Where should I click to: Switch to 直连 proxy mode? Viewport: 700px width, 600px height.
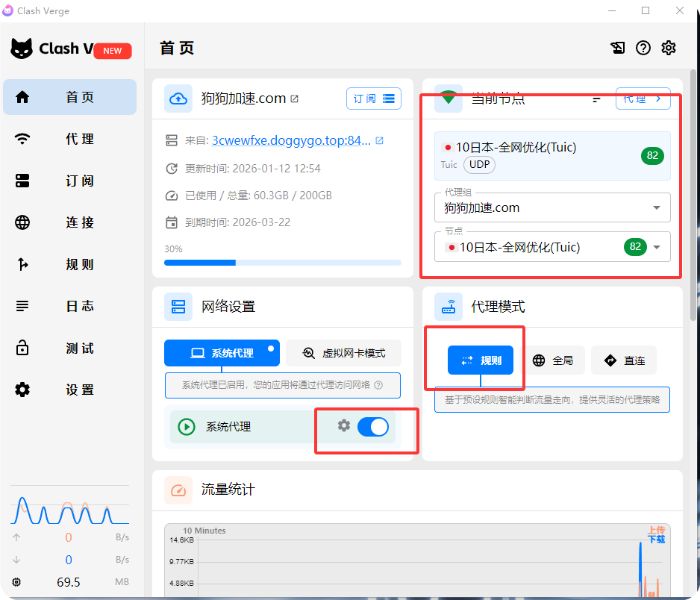click(623, 360)
